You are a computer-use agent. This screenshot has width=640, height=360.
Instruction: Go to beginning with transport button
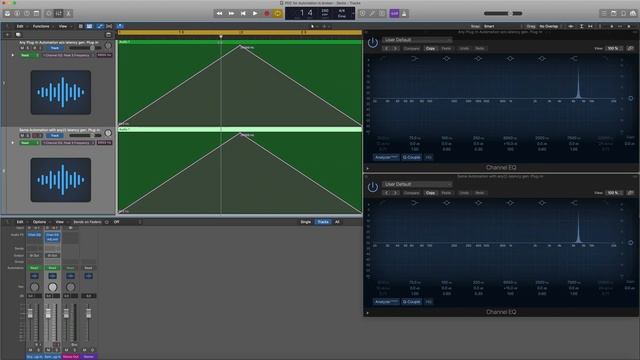(x=243, y=13)
